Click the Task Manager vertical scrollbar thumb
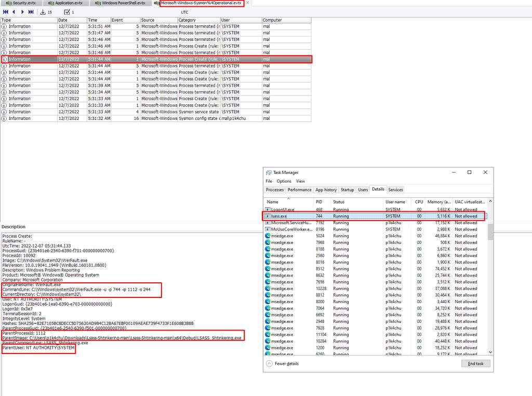The width and height of the screenshot is (532, 396). 491,231
